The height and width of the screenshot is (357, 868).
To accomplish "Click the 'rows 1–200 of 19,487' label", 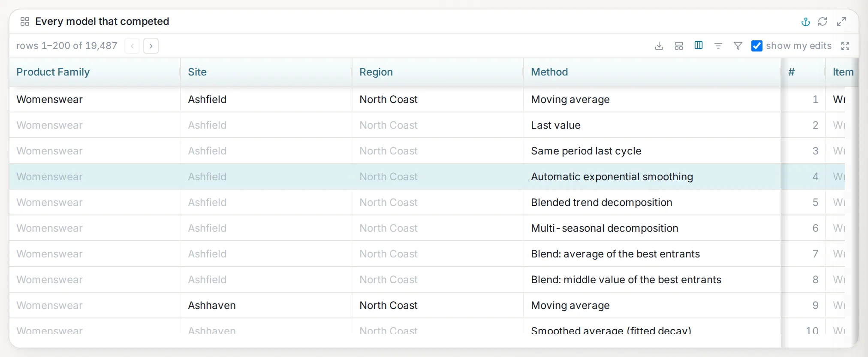I will pyautogui.click(x=66, y=46).
